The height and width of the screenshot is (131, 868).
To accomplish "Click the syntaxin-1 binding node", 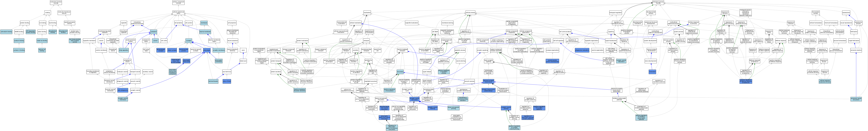I will pyautogui.click(x=19, y=50).
